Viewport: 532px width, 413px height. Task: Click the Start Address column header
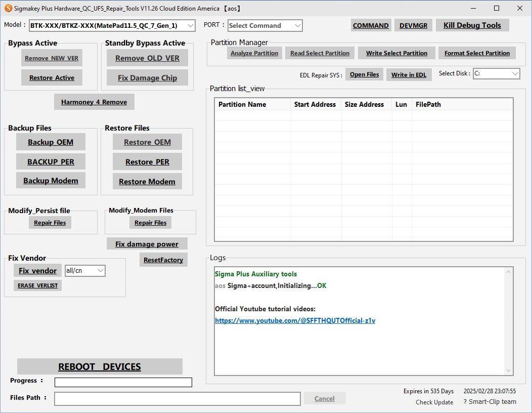tap(315, 104)
